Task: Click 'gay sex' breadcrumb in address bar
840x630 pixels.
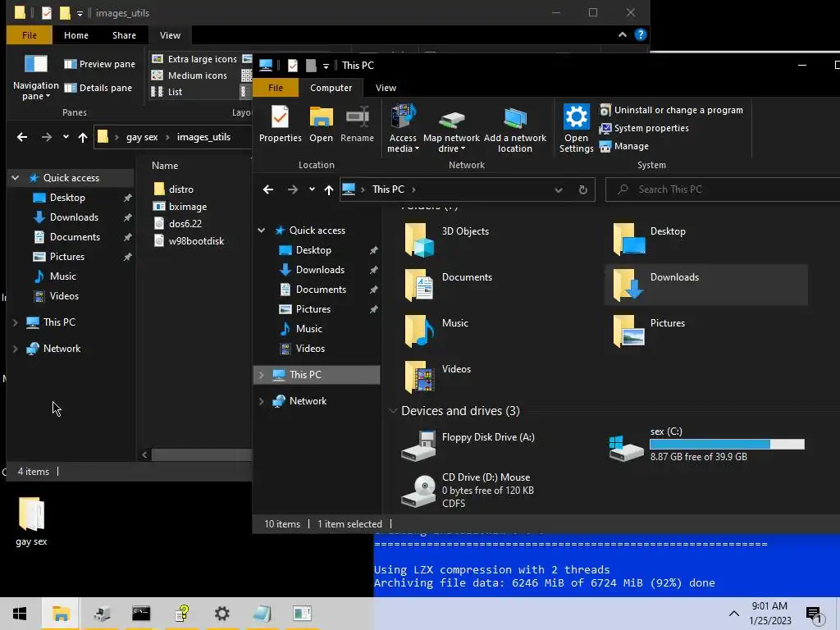Action: coord(142,137)
